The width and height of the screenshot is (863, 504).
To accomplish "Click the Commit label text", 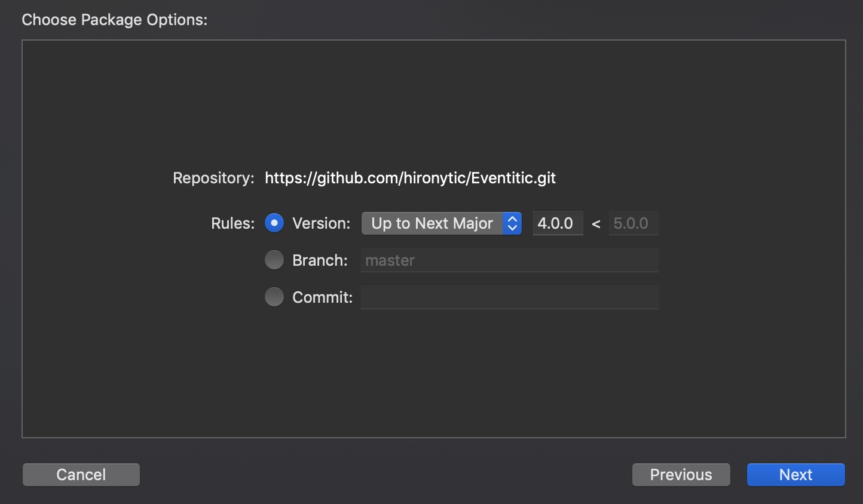I will [321, 297].
